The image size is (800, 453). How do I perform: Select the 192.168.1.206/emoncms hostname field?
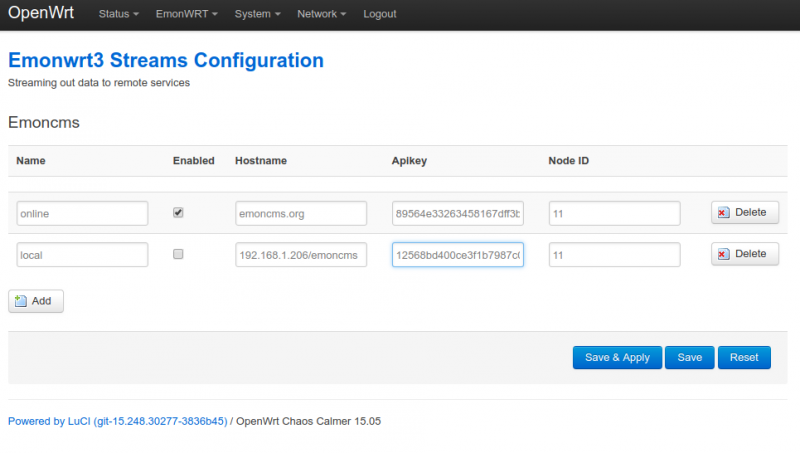[x=301, y=255]
